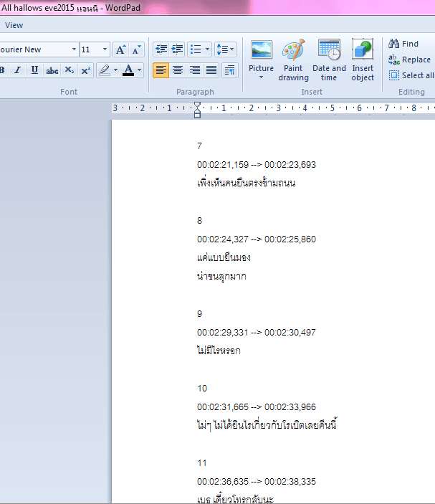Screen dimensions: 435x504
Task: Align text right
Action: point(195,70)
